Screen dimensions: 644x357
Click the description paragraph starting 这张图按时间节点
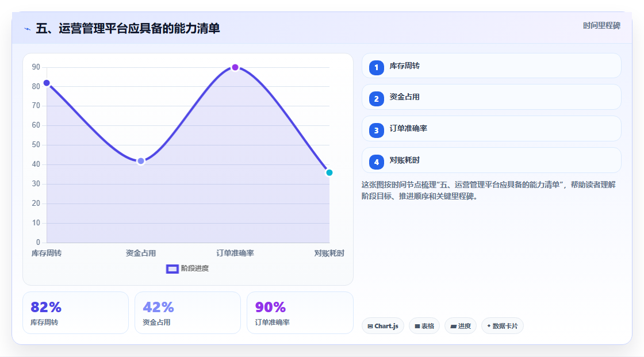[x=488, y=191]
